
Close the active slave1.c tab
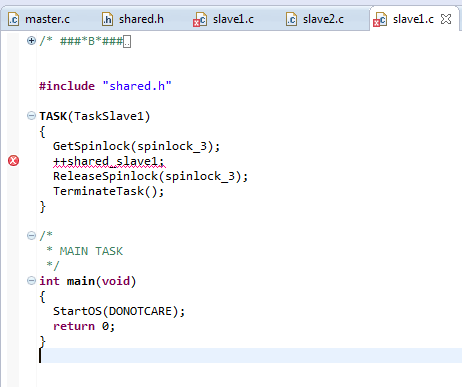coord(446,19)
